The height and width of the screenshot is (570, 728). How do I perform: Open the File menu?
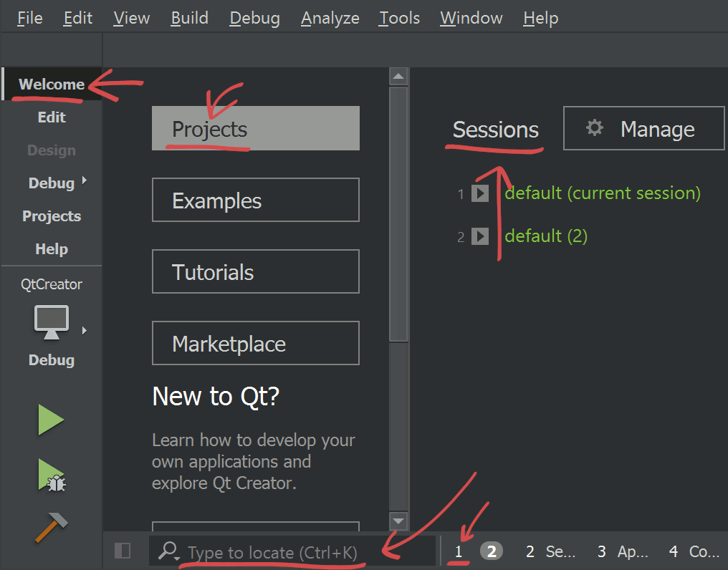29,18
